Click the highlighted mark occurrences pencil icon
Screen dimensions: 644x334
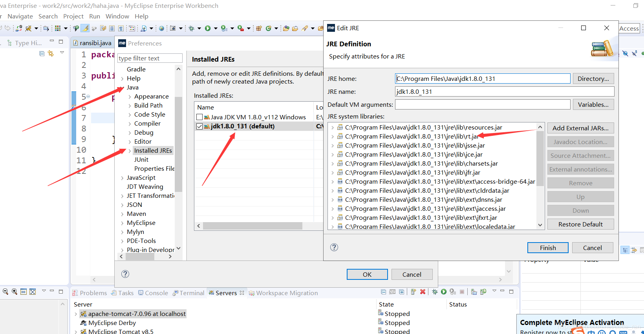pos(85,28)
